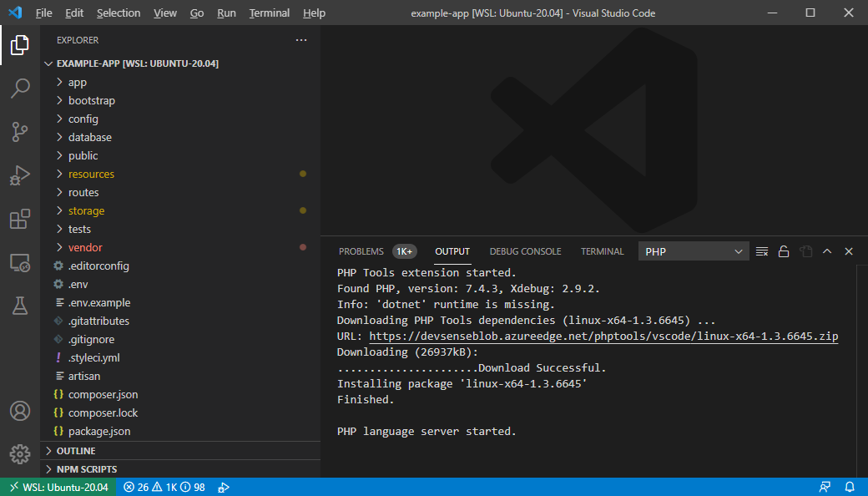Click WSL: Ubuntu-20.04 remote indicator
Image resolution: width=868 pixels, height=496 pixels.
click(58, 487)
